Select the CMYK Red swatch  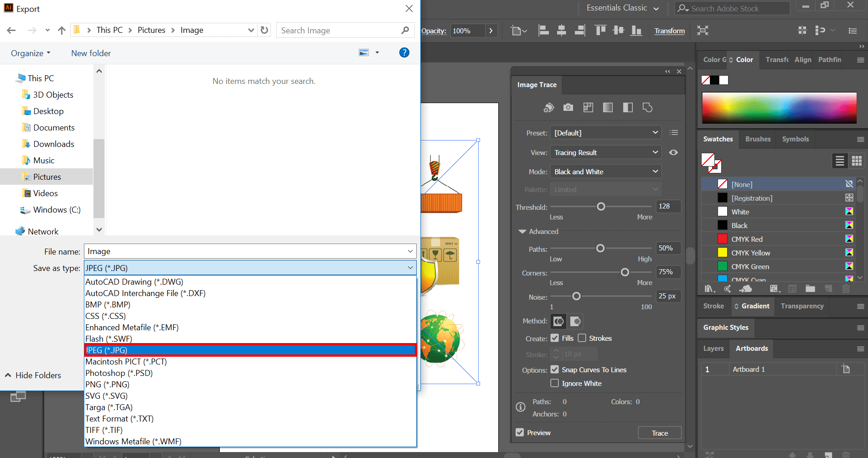point(747,239)
